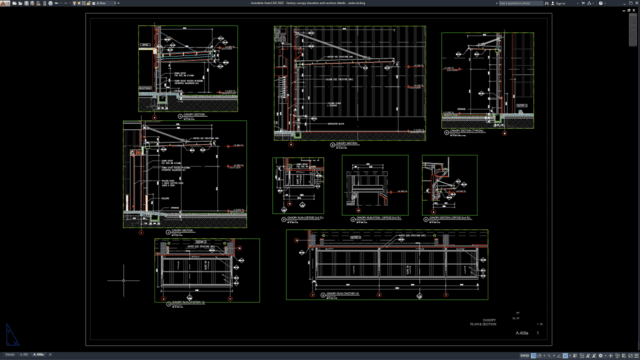Click the keyword search input field
Image resolution: width=640 pixels, height=360 pixels.
pyautogui.click(x=521, y=3)
